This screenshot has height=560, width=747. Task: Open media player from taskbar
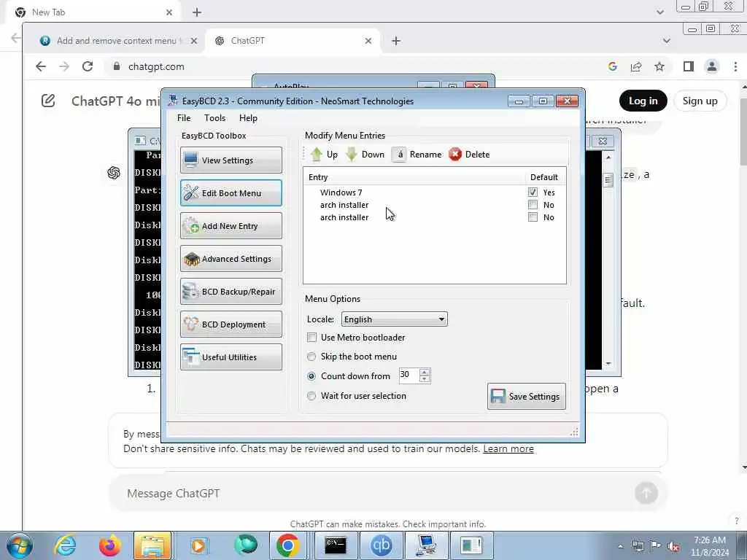pyautogui.click(x=198, y=545)
